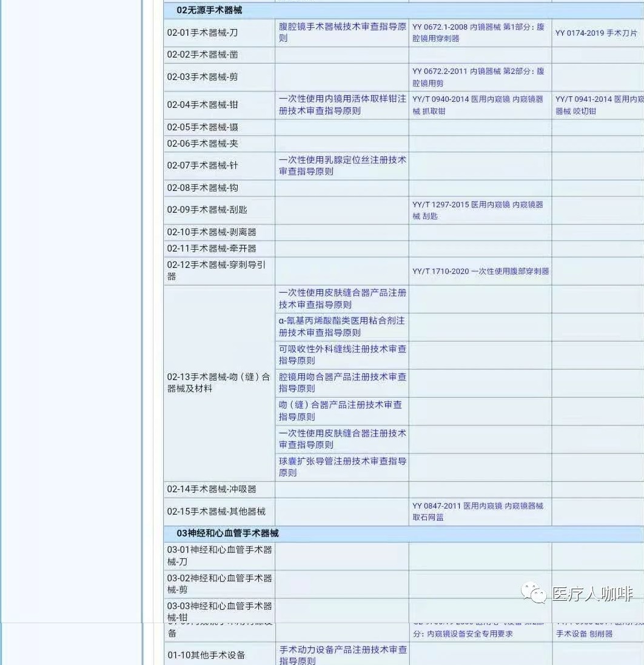Open α-氰基丙烯酸酯类医用粘合剂 guideline link

point(342,327)
